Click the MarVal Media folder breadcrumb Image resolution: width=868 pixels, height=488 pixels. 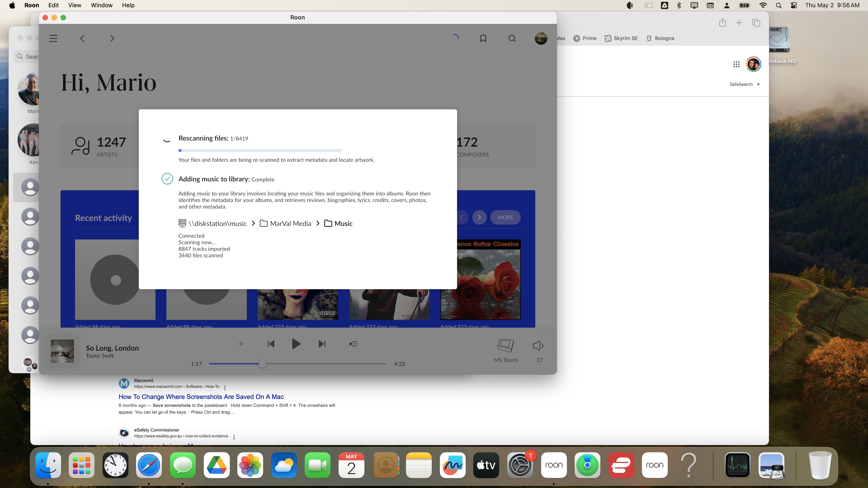(x=285, y=223)
